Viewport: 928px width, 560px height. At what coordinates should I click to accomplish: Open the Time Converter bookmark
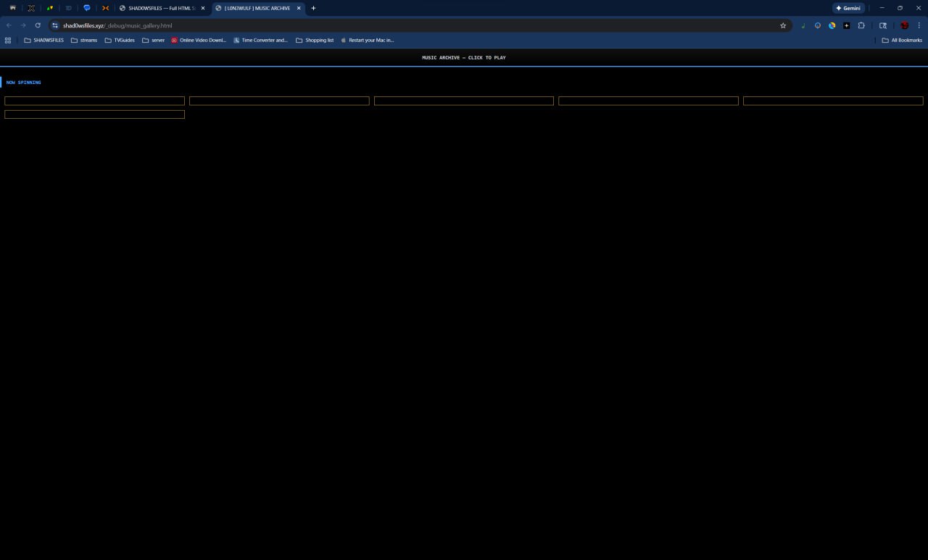click(x=260, y=41)
